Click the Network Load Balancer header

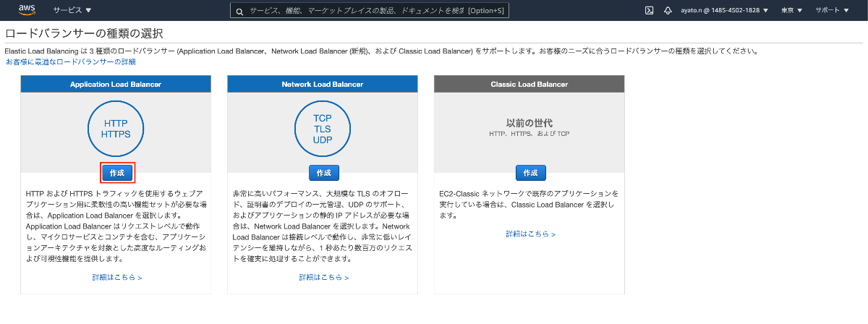pyautogui.click(x=323, y=84)
